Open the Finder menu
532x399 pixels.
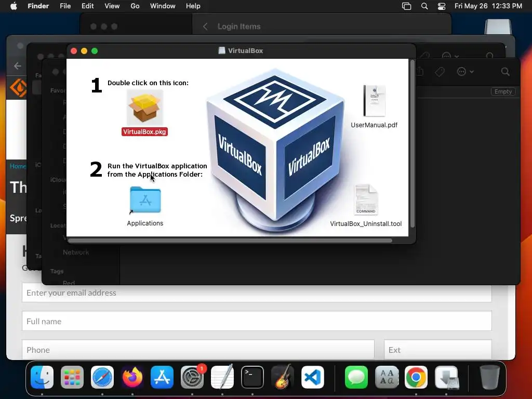[x=38, y=6]
